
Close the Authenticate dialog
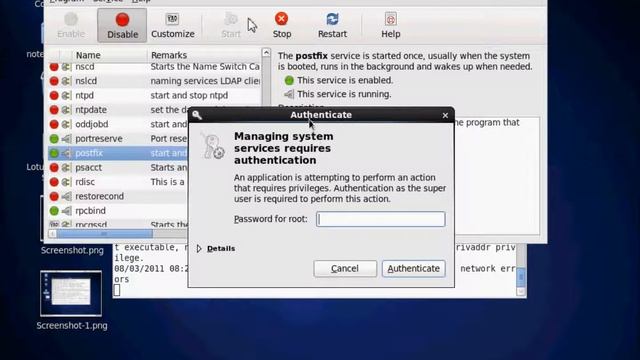(445, 116)
